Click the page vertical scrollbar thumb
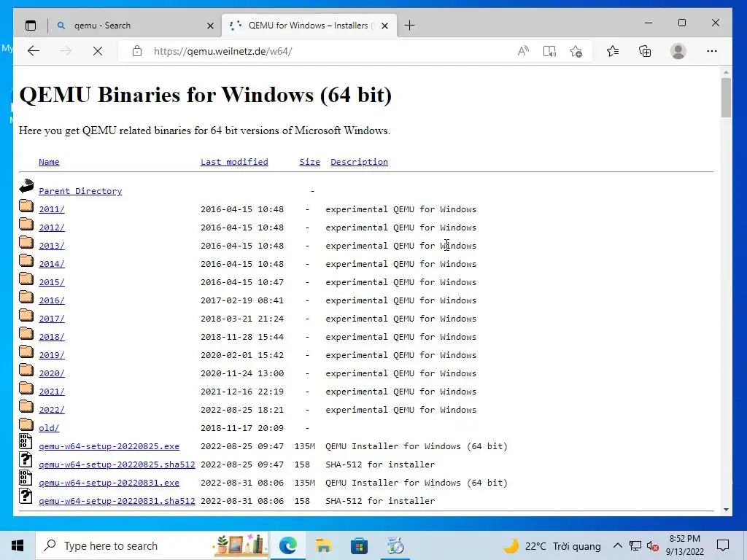 [x=726, y=98]
